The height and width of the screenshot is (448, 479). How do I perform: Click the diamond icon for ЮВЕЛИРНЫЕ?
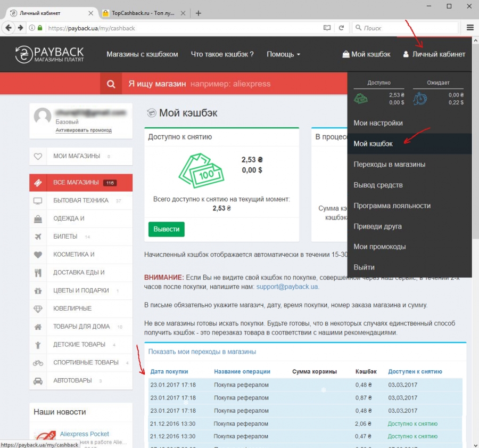click(x=38, y=308)
